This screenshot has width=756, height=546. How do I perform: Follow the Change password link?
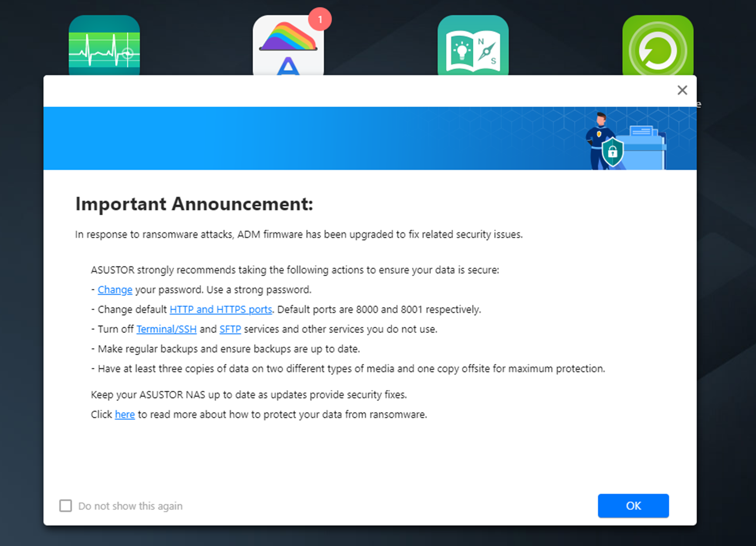point(115,290)
